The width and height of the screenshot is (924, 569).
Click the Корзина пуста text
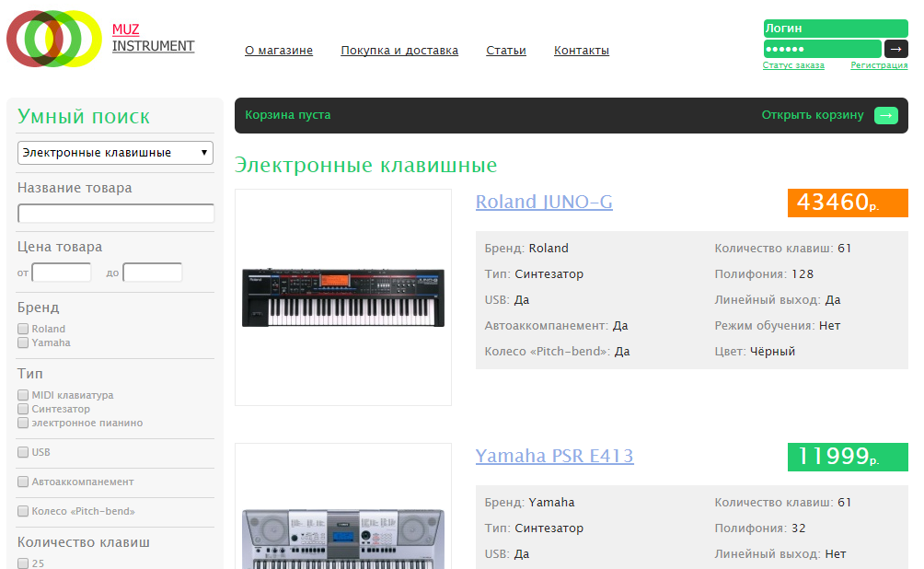point(287,115)
